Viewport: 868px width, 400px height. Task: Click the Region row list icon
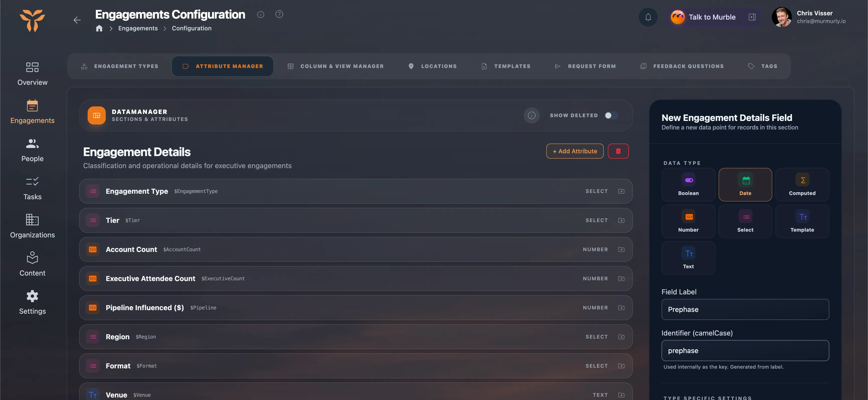93,337
